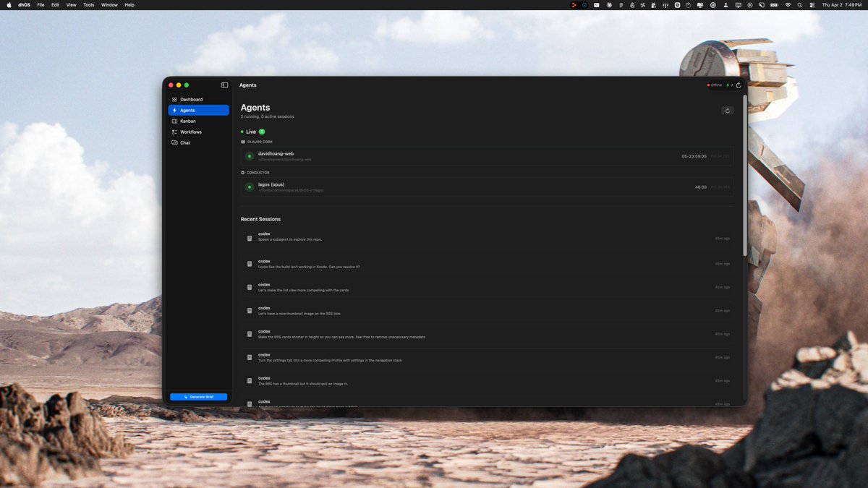Open Dashboard in the sidebar
This screenshot has width=868, height=488.
pyautogui.click(x=198, y=99)
